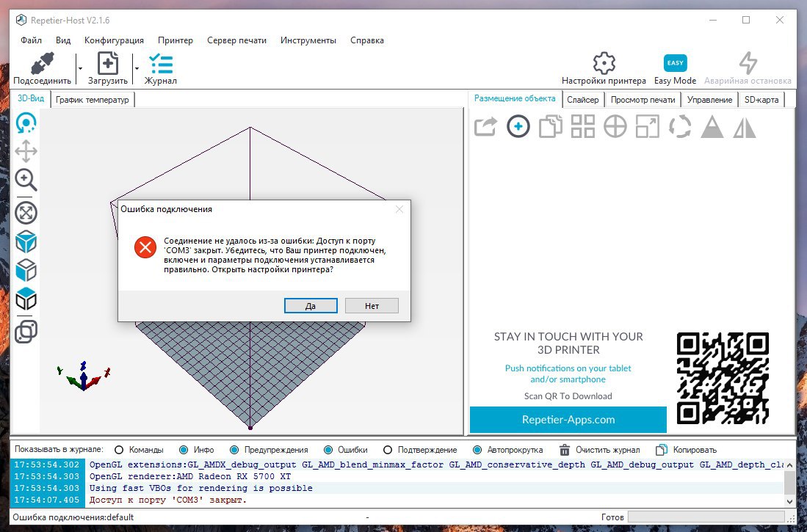Choose the light cube side view icon
The height and width of the screenshot is (532, 807).
(x=26, y=271)
